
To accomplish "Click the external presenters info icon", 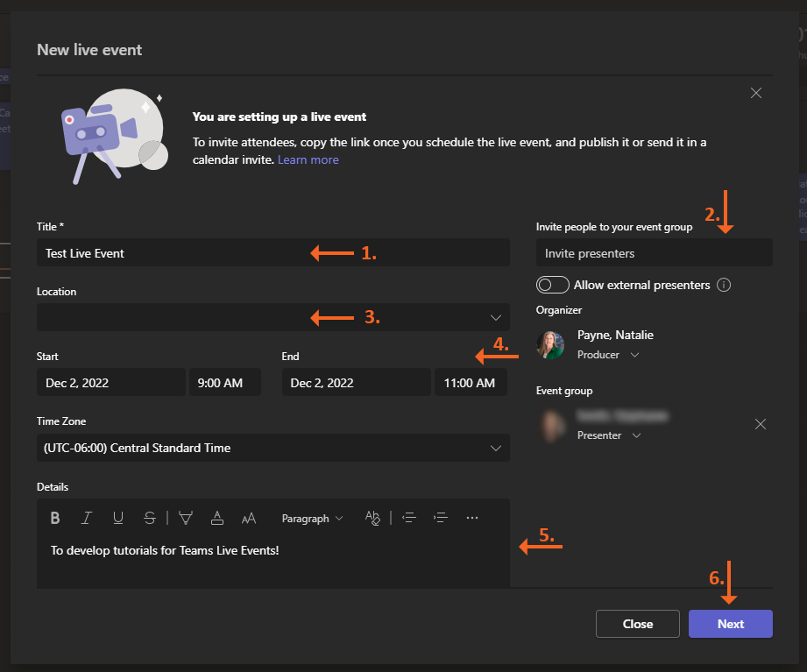I will point(724,285).
